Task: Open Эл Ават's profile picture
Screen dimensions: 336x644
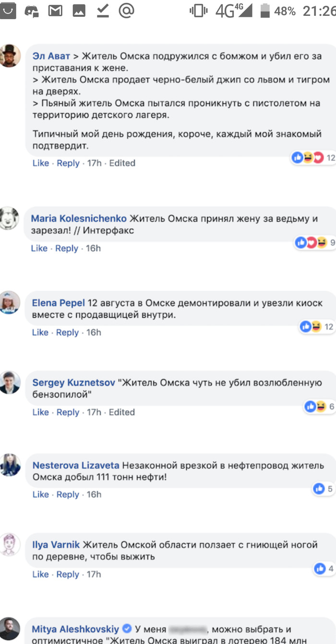Action: pos(10,56)
